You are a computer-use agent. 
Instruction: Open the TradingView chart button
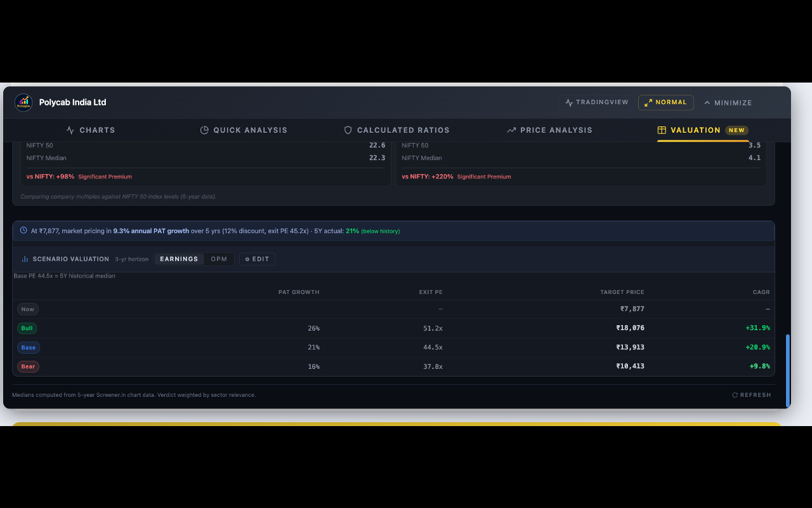596,102
